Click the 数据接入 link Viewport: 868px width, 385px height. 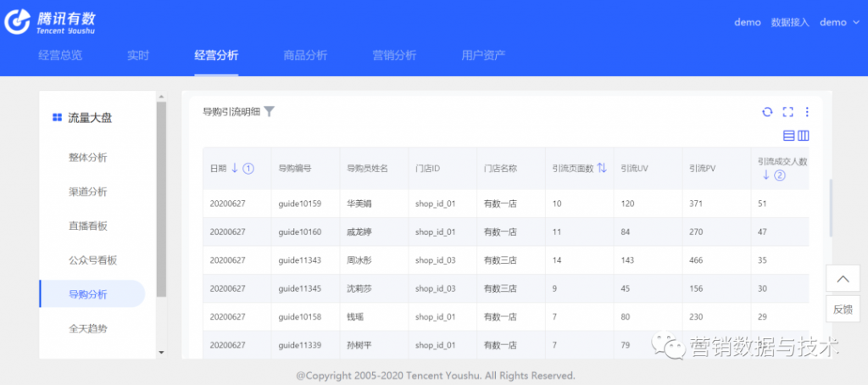click(x=790, y=22)
